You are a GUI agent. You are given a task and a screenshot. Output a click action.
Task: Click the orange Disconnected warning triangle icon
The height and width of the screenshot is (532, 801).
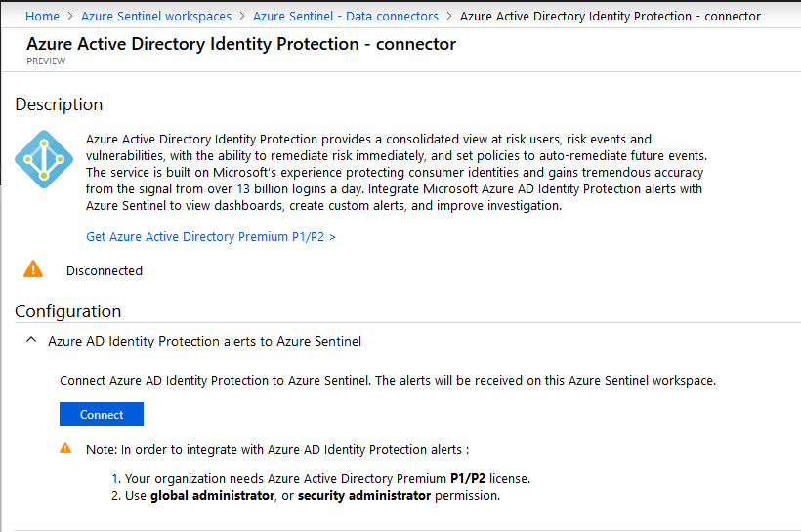33,268
